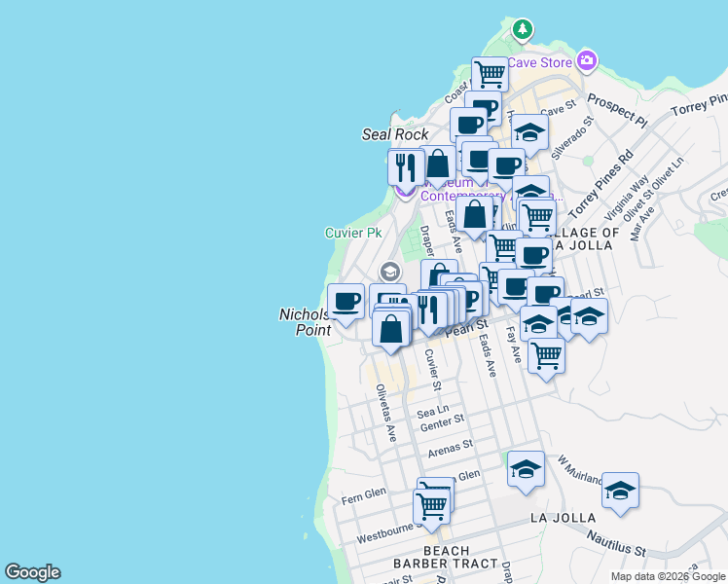728x584 pixels.
Task: Select the shopping cart marker right of the Fay Ave label
Action: [x=546, y=358]
